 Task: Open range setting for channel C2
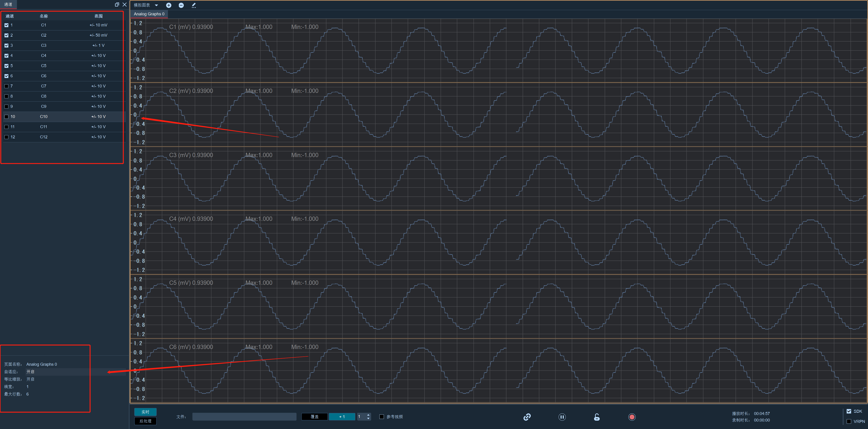[98, 35]
